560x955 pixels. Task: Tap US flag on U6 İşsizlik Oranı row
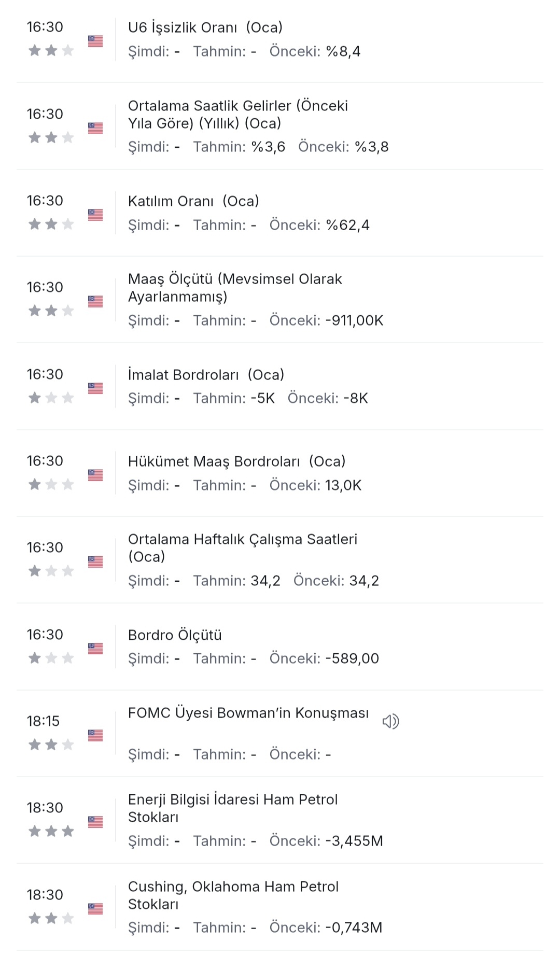(95, 41)
